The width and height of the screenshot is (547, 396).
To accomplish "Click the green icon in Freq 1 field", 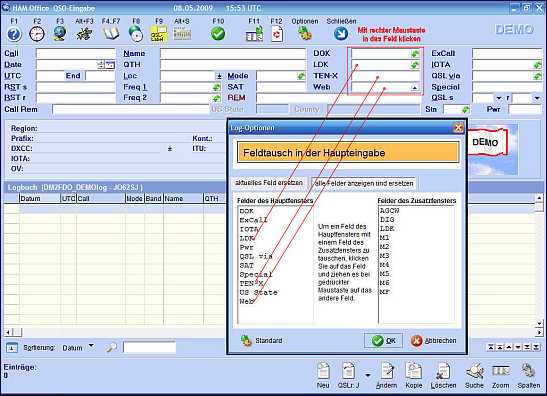I will tap(216, 87).
